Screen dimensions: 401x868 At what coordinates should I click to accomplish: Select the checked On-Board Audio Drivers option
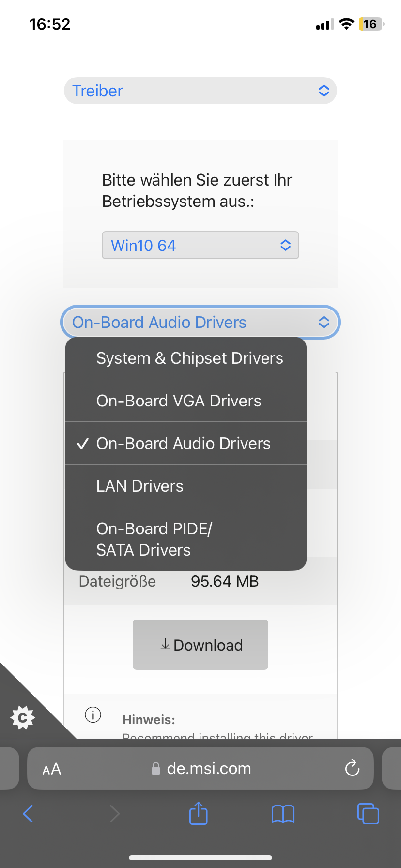point(186,443)
